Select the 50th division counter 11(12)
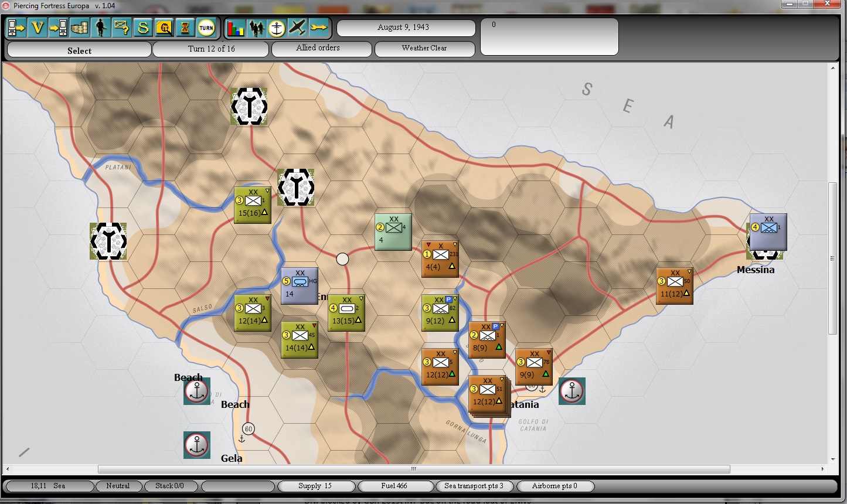Viewport: 847px width, 504px height. pyautogui.click(x=675, y=286)
